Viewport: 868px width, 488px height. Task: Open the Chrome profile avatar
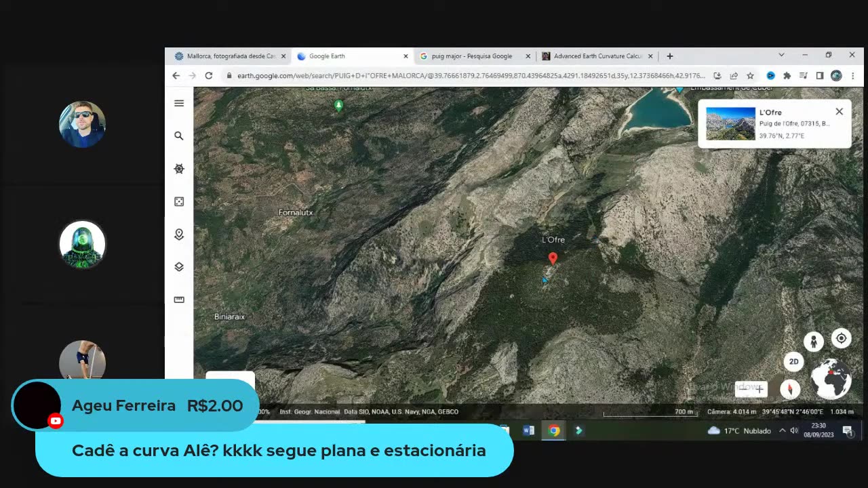click(x=836, y=76)
